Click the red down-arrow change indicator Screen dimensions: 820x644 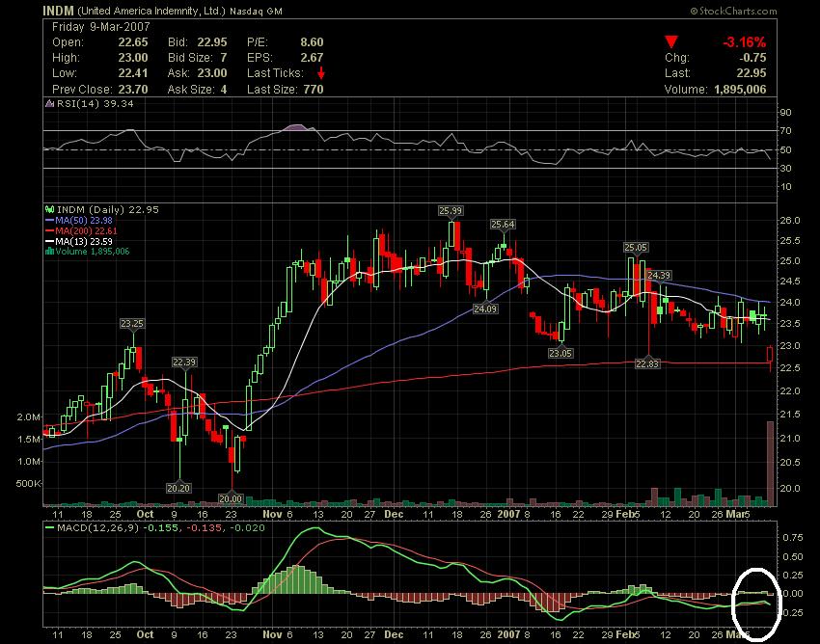coord(671,42)
